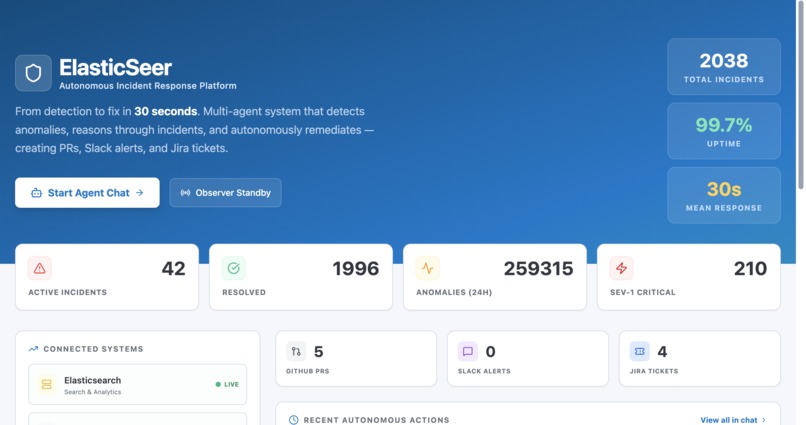Image resolution: width=806 pixels, height=425 pixels.
Task: Click the Resolved green checkmark icon
Action: (x=233, y=268)
